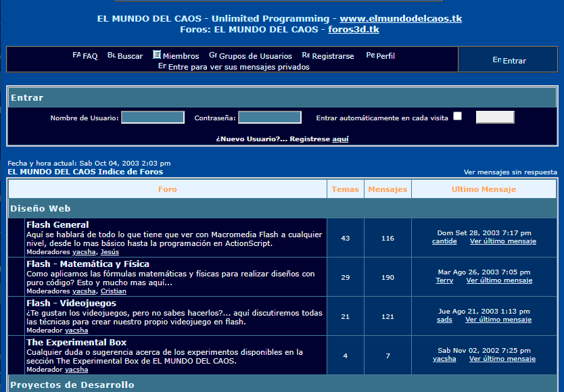The width and height of the screenshot is (564, 392).
Task: View unanswered posts via 'Ver mensajes sin respuesta'
Action: tap(510, 172)
